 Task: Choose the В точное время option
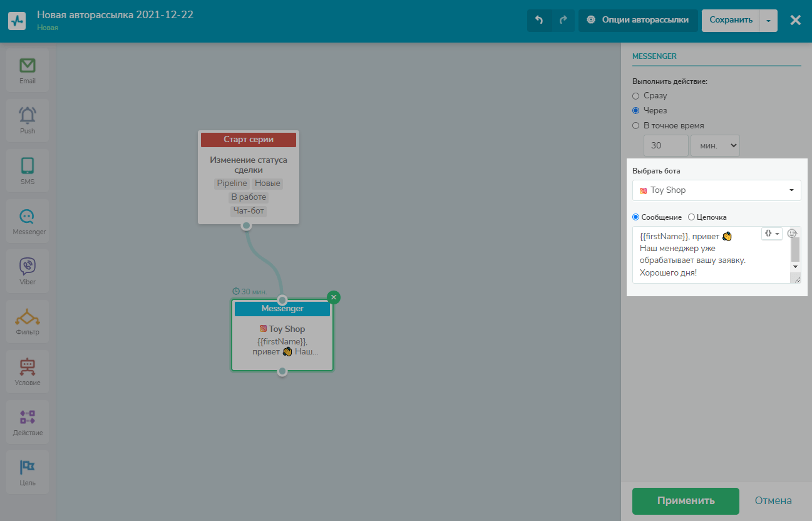coord(636,125)
